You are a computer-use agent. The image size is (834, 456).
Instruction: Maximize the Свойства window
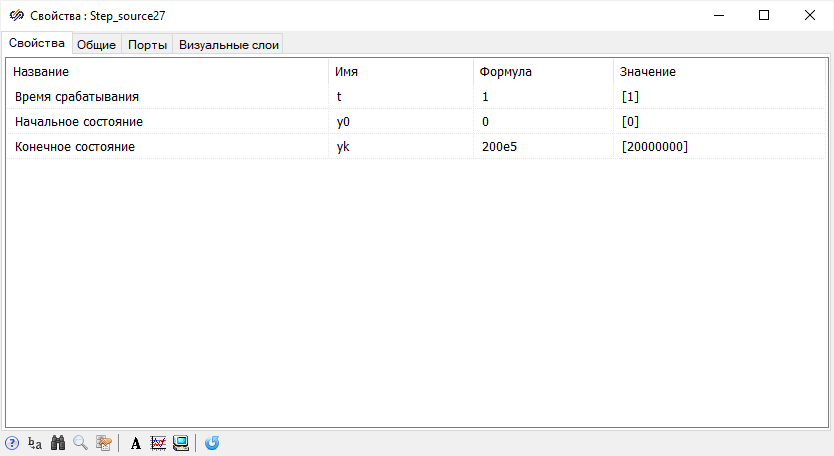click(x=763, y=15)
